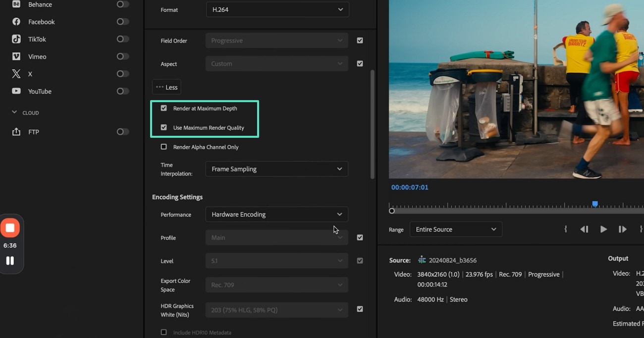Step back one frame in preview
The height and width of the screenshot is (338, 644).
tap(584, 229)
